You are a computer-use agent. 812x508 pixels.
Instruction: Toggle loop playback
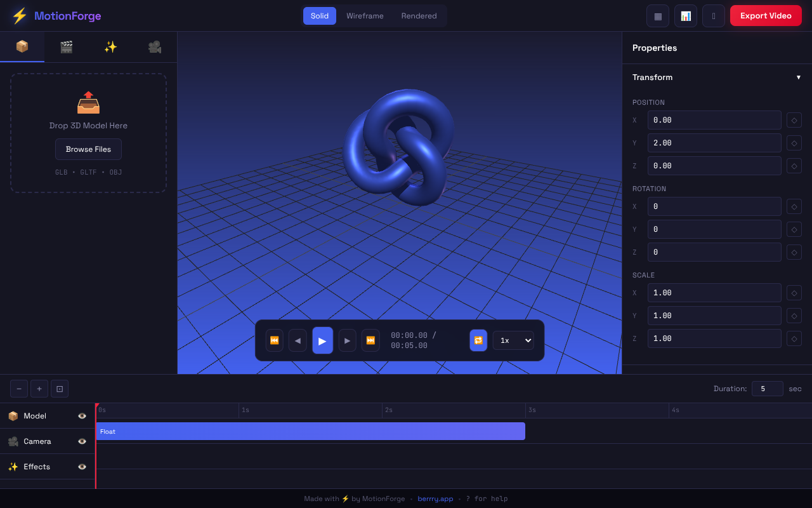478,340
